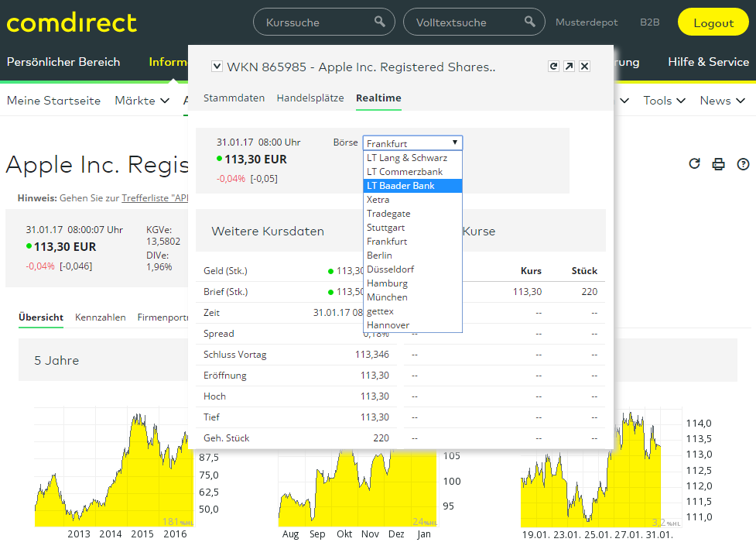This screenshot has height=549, width=756.
Task: Expand the Tools navigation menu
Action: pyautogui.click(x=665, y=101)
